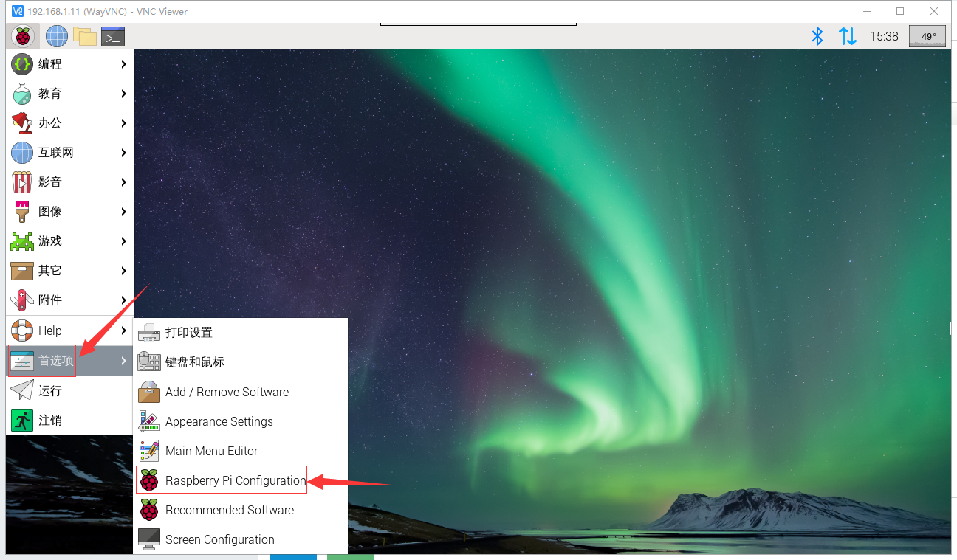Click the CPU temperature monitor showing 49°
Screen dimensions: 957x560
pyautogui.click(x=927, y=36)
